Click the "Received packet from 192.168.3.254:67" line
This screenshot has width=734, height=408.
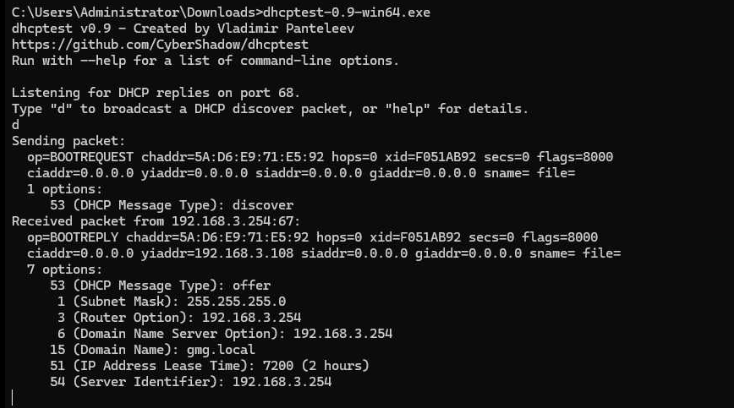point(155,221)
